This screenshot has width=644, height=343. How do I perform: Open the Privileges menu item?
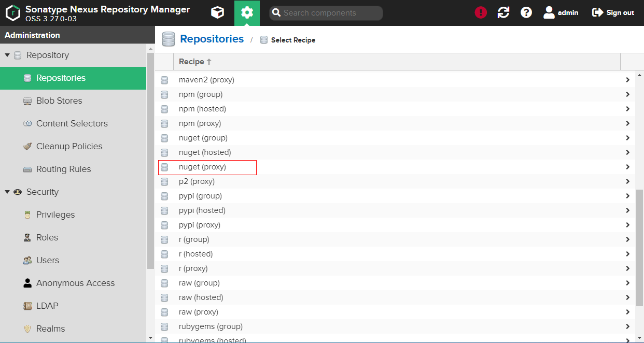[73, 215]
